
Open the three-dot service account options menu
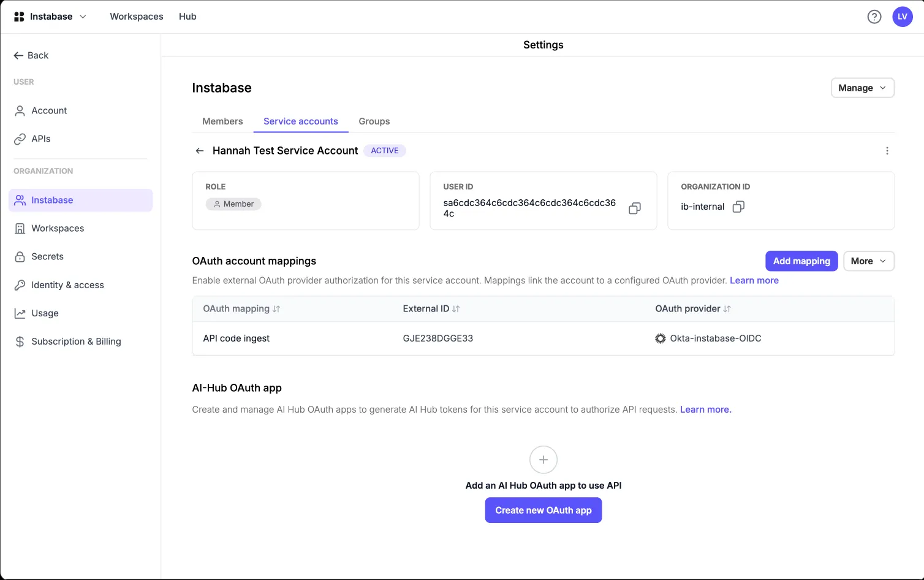(x=887, y=151)
